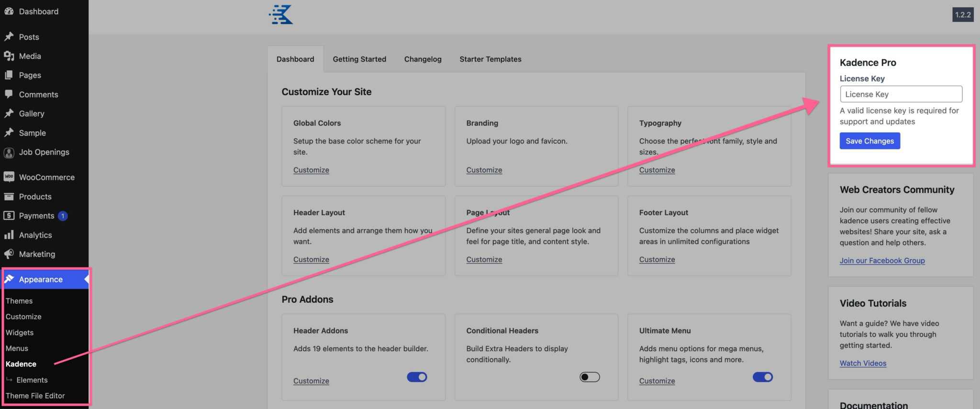Screen dimensions: 980x409
Task: Click the Marketing megaphone icon
Action: click(x=9, y=254)
